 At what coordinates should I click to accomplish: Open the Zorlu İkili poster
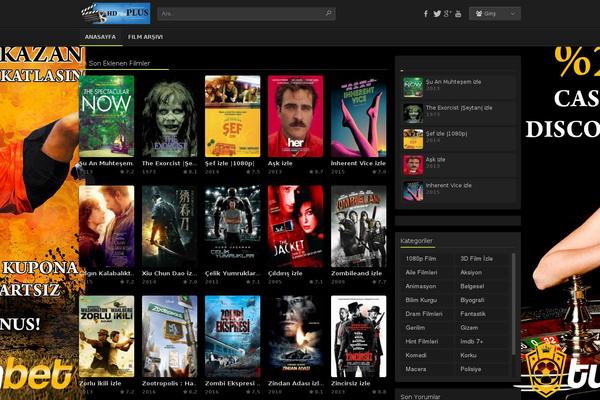coord(107,336)
